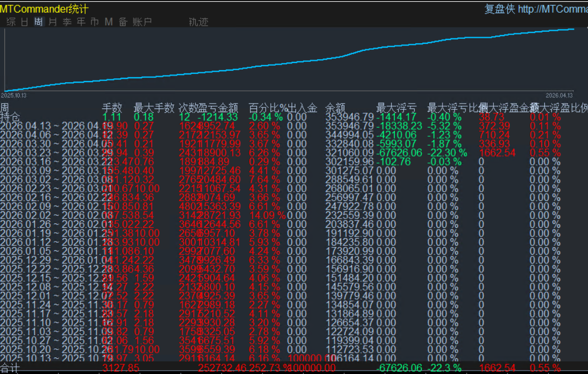Click the 余额 column header
The image size is (588, 374).
pos(335,108)
